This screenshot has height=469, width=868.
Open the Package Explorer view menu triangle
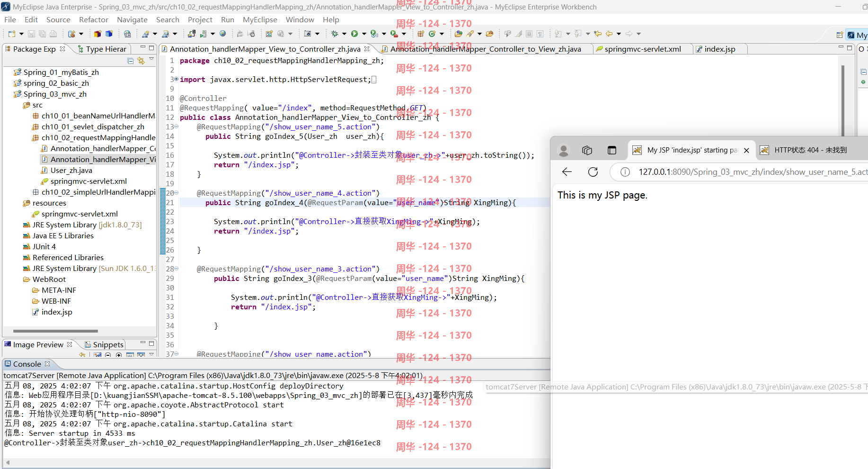[x=151, y=59]
